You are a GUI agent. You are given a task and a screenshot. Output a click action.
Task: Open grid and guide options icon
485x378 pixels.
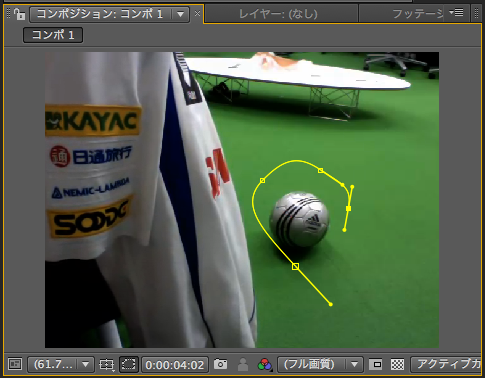pyautogui.click(x=106, y=364)
